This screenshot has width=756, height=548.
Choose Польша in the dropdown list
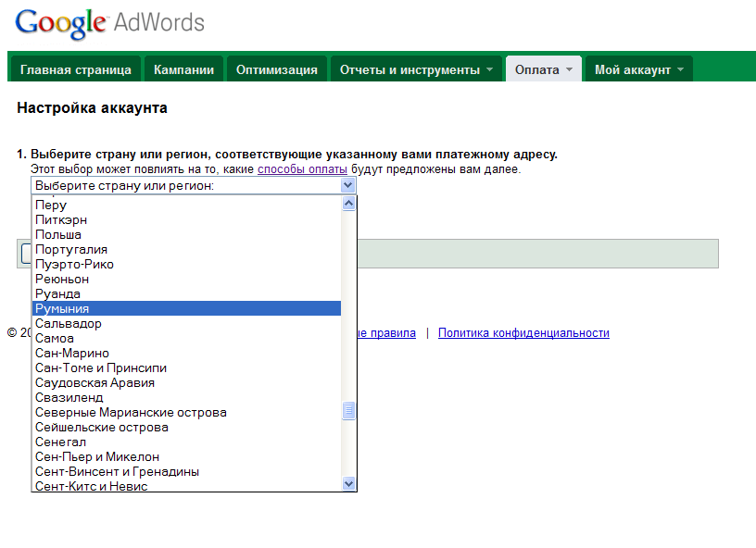click(58, 234)
